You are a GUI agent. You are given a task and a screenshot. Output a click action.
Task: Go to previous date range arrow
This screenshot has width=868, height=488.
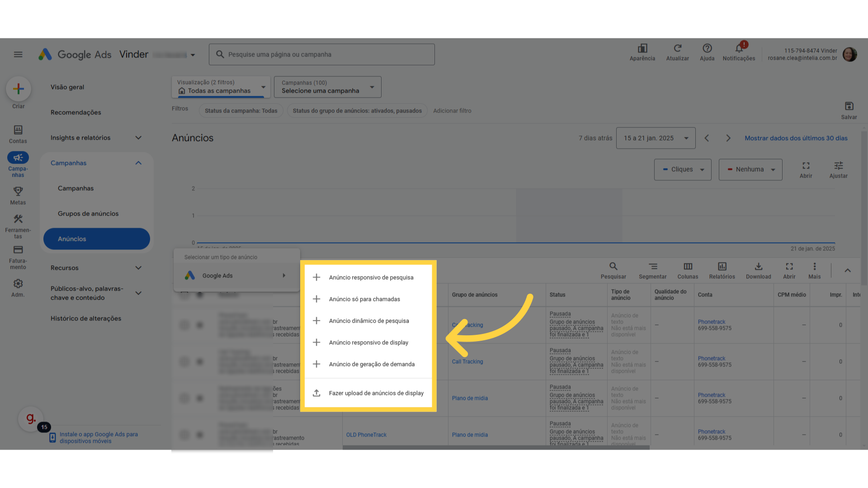pyautogui.click(x=707, y=138)
